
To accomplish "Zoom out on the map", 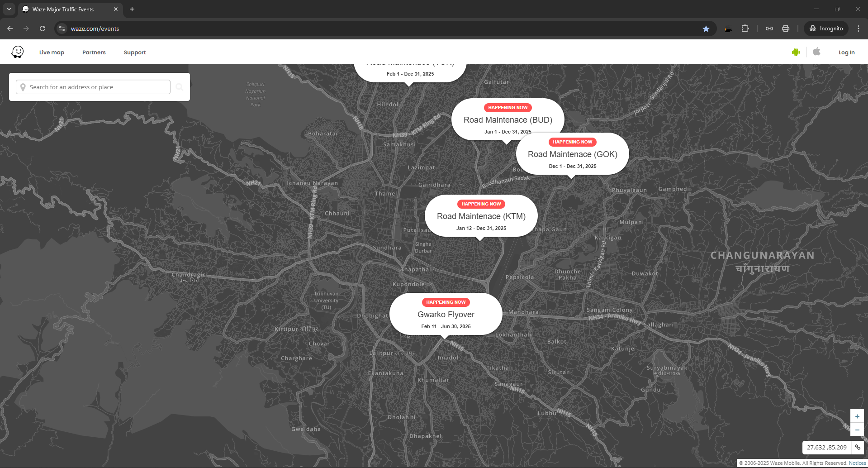I will 857,430.
